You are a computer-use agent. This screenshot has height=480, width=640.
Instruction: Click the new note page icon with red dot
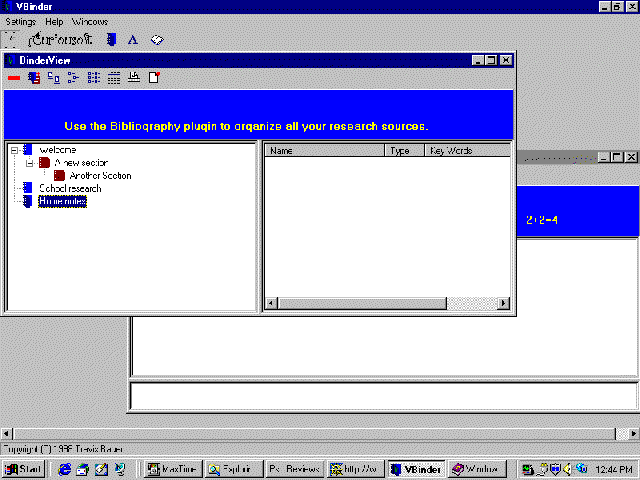click(154, 77)
